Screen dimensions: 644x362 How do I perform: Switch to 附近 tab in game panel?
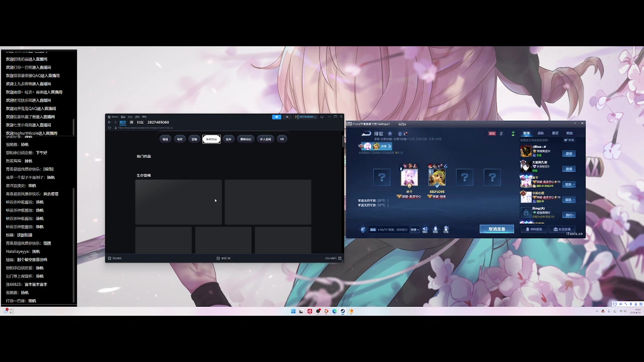tap(570, 133)
